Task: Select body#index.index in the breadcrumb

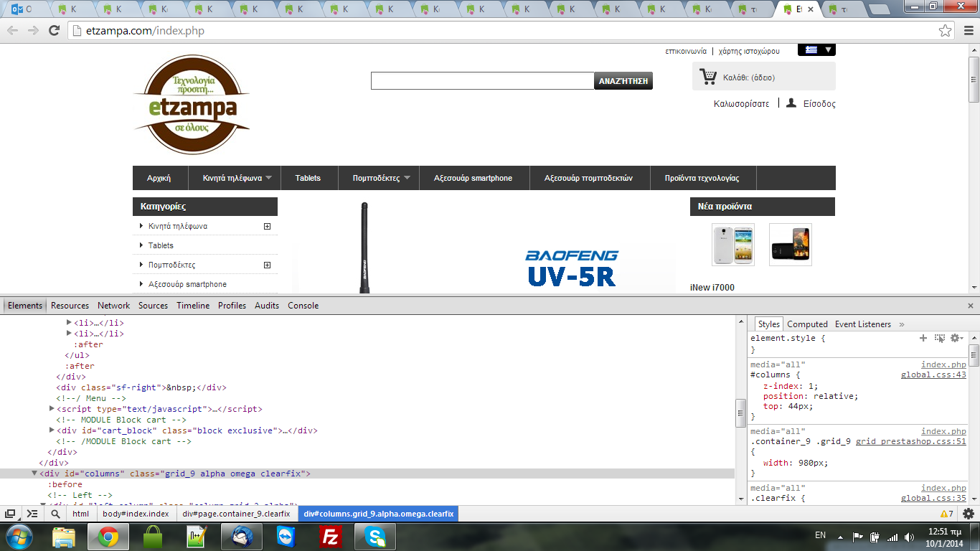Action: point(135,514)
